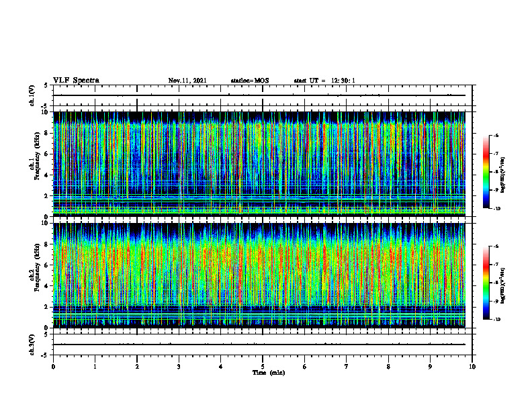Click the 'station=MOS' header label
The image size is (532, 411).
[x=250, y=81]
